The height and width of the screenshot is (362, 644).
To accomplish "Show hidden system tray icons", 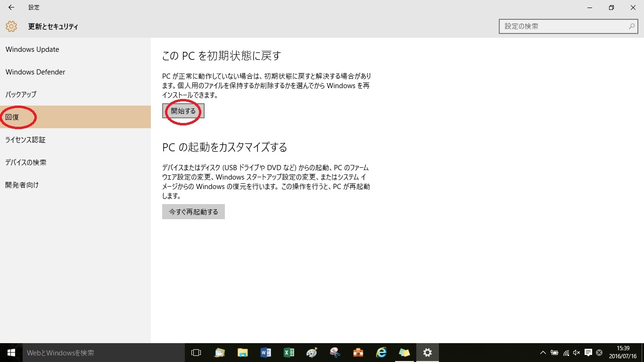I will point(543,353).
